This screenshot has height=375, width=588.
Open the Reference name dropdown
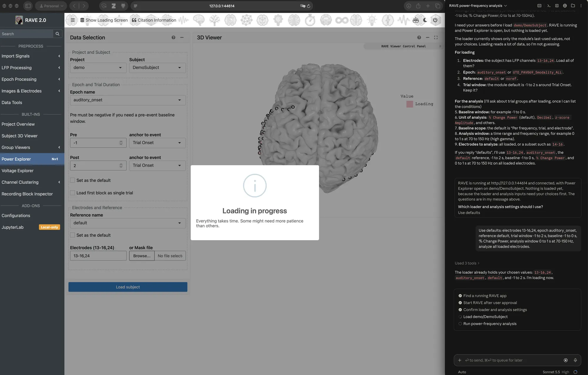pos(128,223)
